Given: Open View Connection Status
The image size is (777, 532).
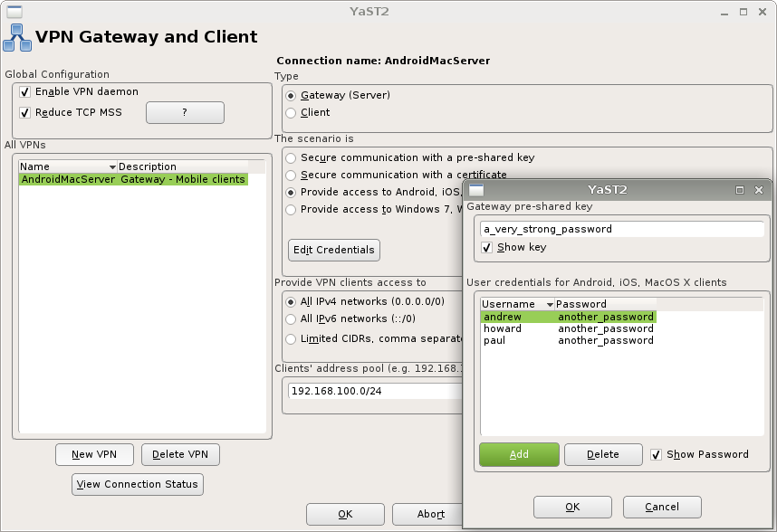Looking at the screenshot, I should tap(138, 484).
